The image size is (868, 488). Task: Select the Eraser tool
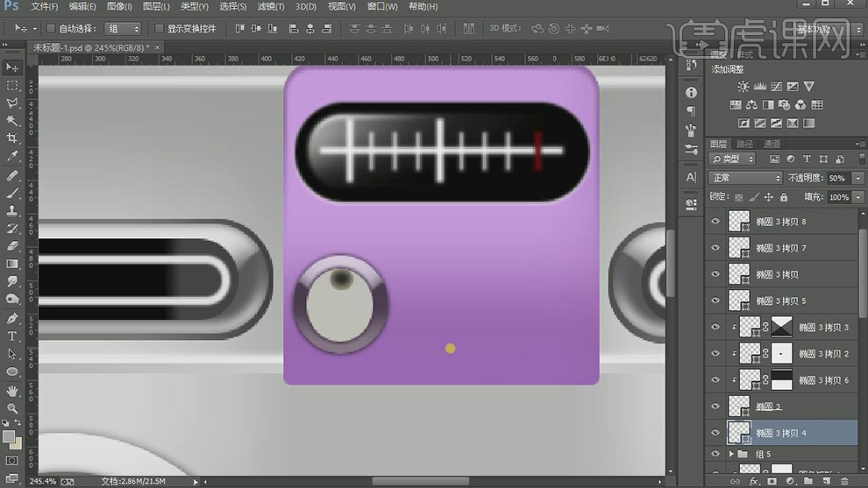tap(11, 246)
